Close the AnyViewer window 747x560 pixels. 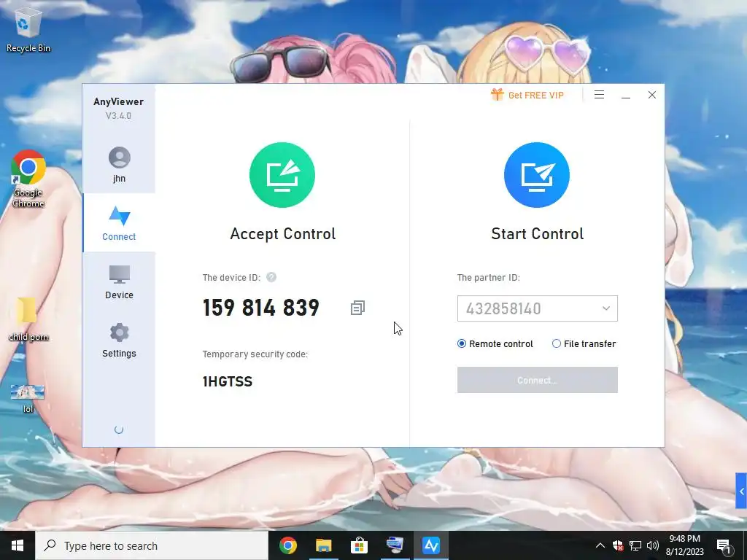pyautogui.click(x=652, y=95)
